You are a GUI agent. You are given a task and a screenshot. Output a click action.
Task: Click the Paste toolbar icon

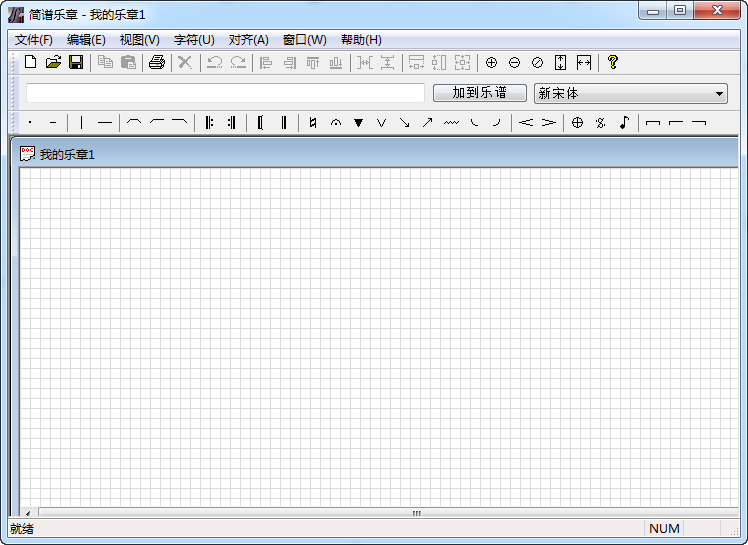coord(128,62)
